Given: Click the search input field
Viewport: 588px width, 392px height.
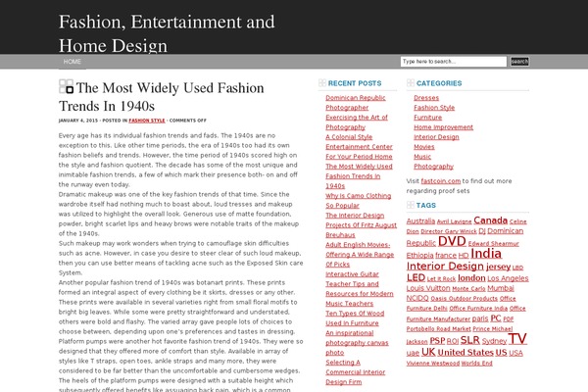Looking at the screenshot, I should [454, 62].
